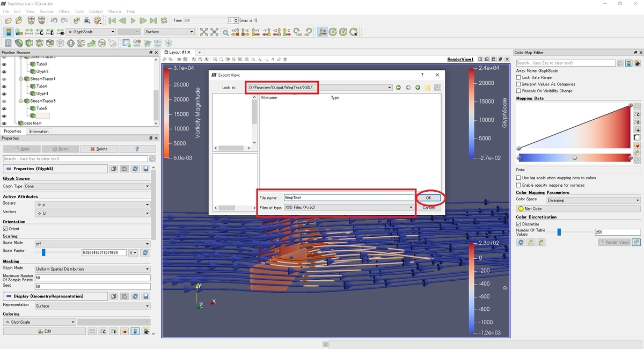The width and height of the screenshot is (644, 349).
Task: Toggle color legend visibility icon
Action: [9, 32]
